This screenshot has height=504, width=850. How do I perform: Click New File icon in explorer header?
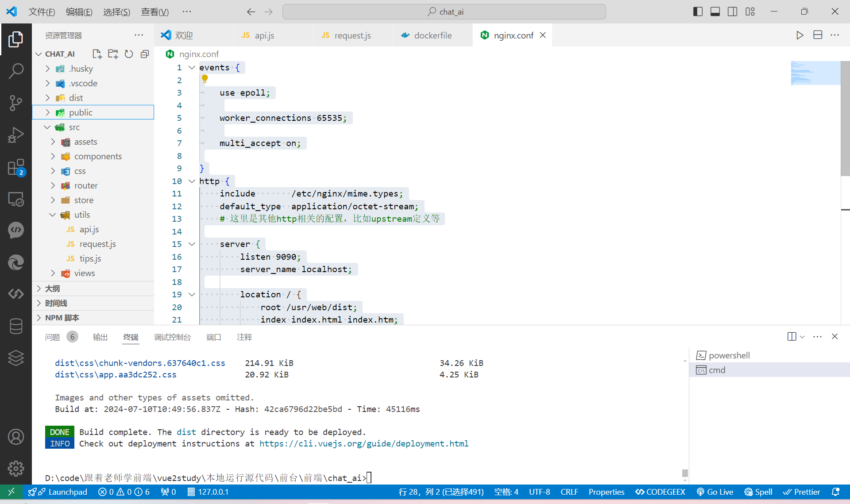(97, 54)
